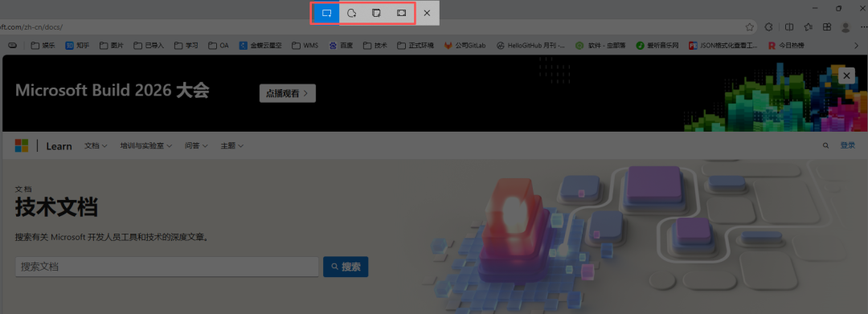Click the blue 搜索 button
The width and height of the screenshot is (868, 314).
tap(346, 267)
